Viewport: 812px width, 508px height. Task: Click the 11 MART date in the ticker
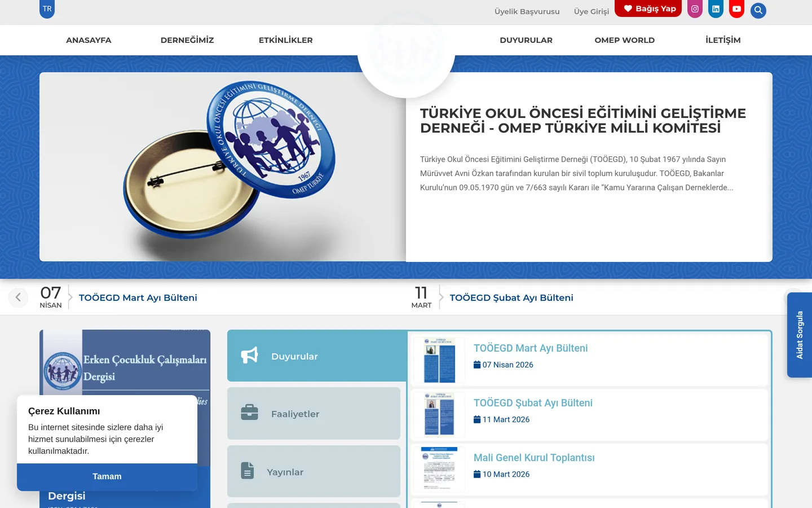click(421, 297)
